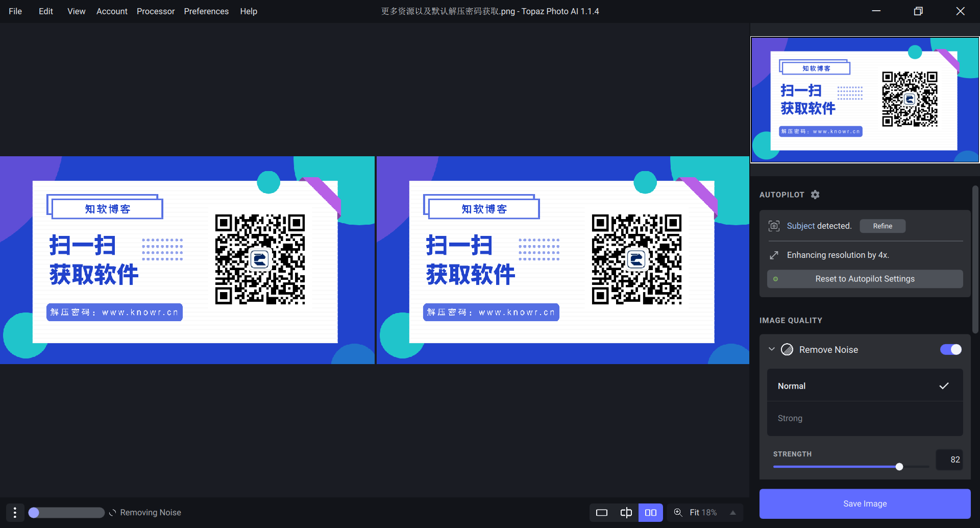980x528 pixels.
Task: Click the Subject link text
Action: (801, 226)
